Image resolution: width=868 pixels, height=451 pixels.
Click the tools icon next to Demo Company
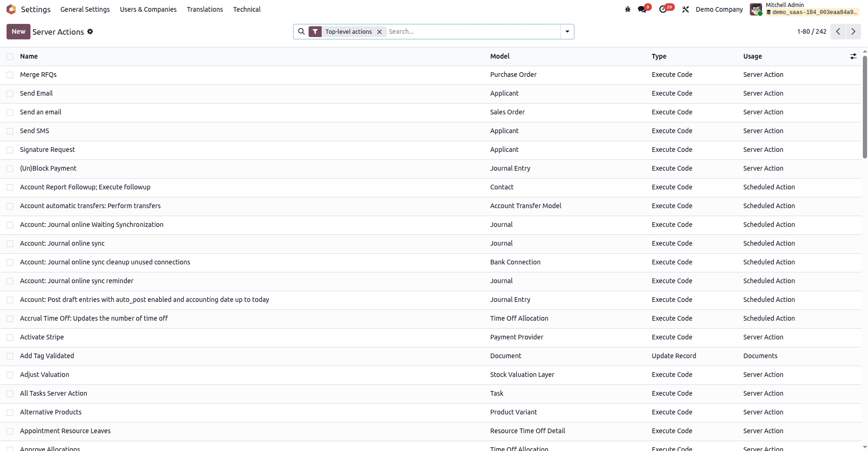tap(685, 9)
